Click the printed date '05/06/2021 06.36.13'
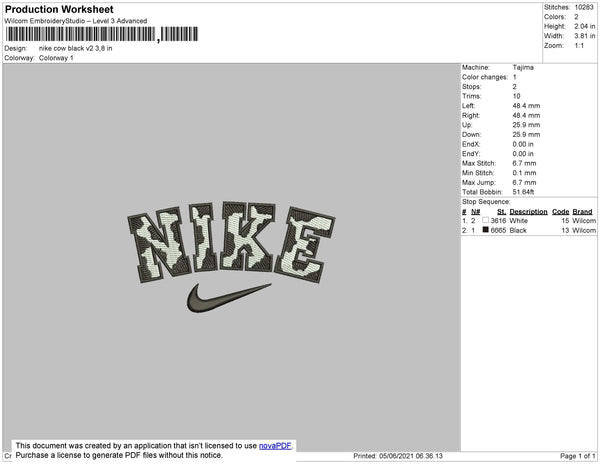Screen dimensions: 600x464 click(x=411, y=456)
